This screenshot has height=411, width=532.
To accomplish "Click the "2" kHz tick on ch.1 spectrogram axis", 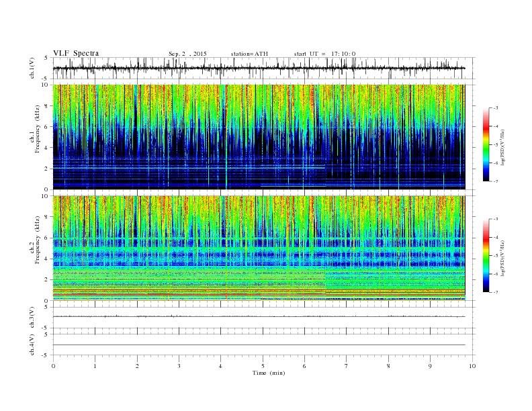I will pyautogui.click(x=46, y=169).
